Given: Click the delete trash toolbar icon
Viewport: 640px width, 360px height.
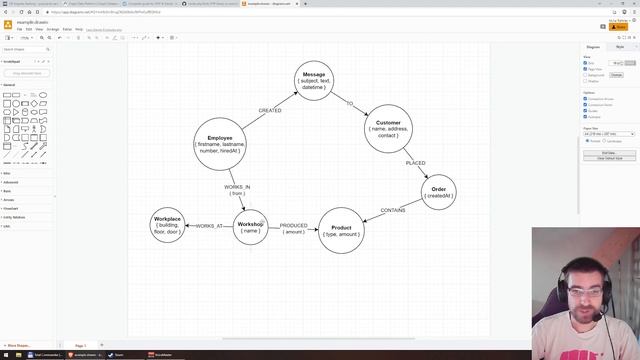Looking at the screenshot, I should (78, 38).
